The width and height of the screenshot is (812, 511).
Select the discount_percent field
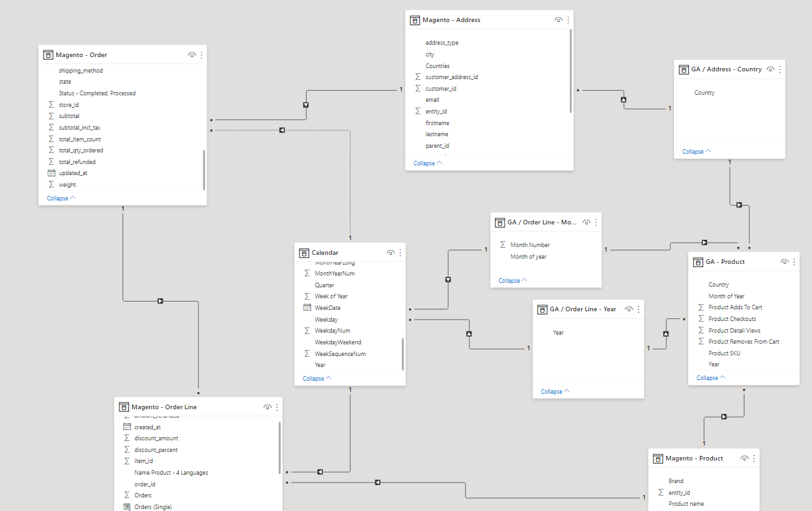point(156,449)
